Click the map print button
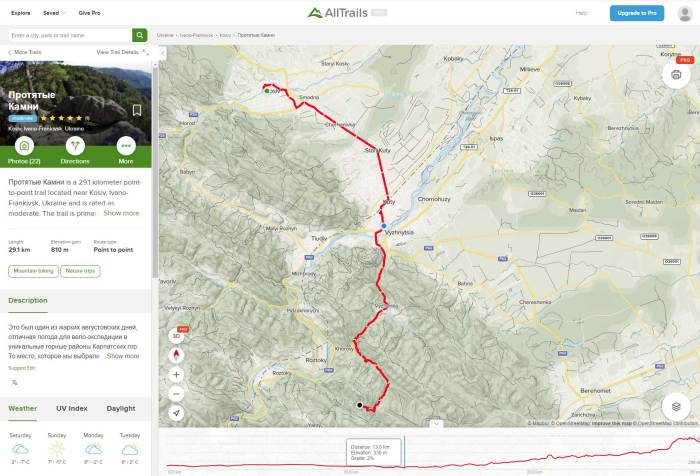The height and width of the screenshot is (476, 700). [x=676, y=73]
